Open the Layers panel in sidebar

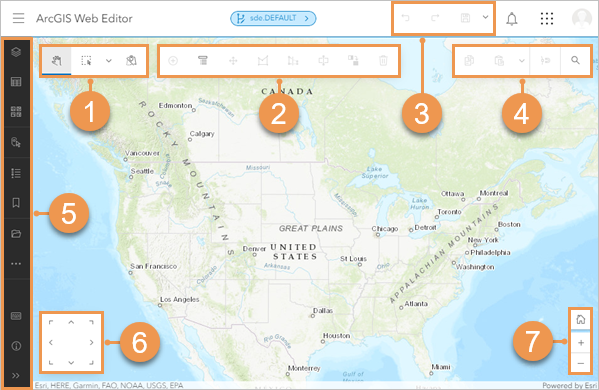pos(16,52)
